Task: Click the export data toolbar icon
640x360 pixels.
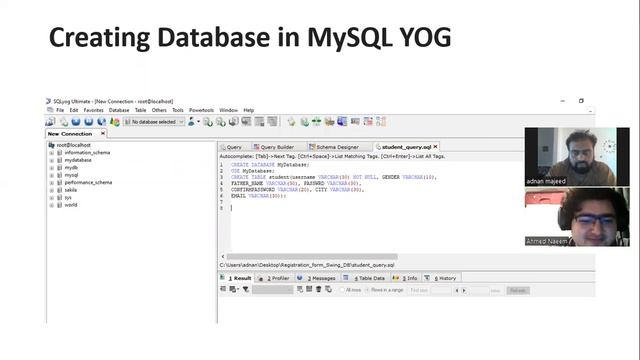Action: pyautogui.click(x=221, y=122)
